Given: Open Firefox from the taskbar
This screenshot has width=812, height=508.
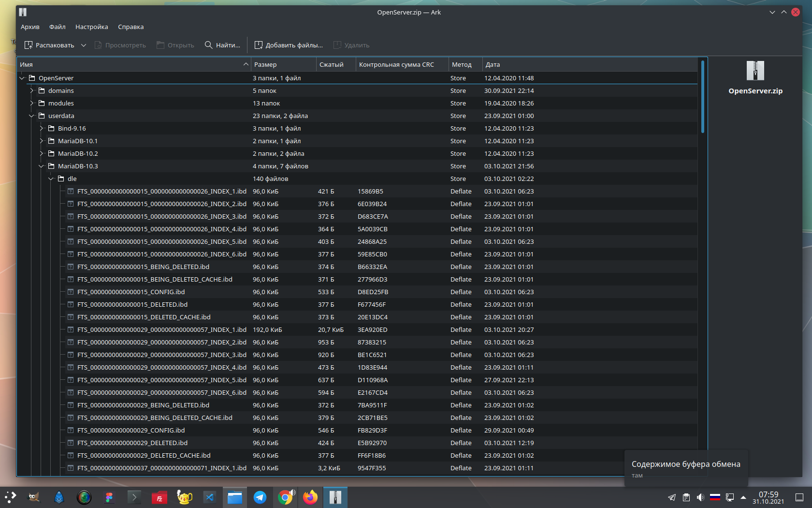Looking at the screenshot, I should coord(310,497).
